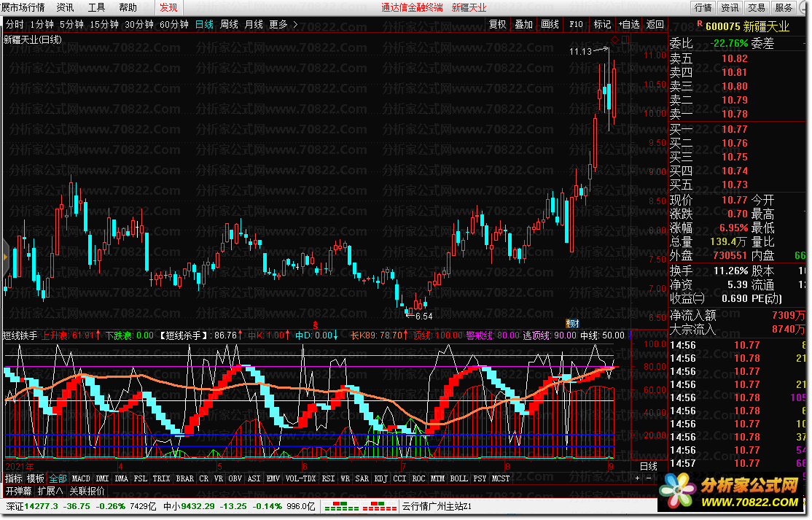This screenshot has width=812, height=520.
Task: Select the 指标 tab
Action: point(13,478)
